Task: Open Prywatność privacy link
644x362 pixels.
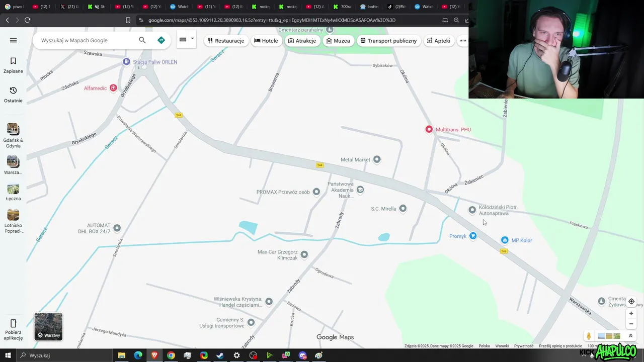Action: tap(524, 346)
